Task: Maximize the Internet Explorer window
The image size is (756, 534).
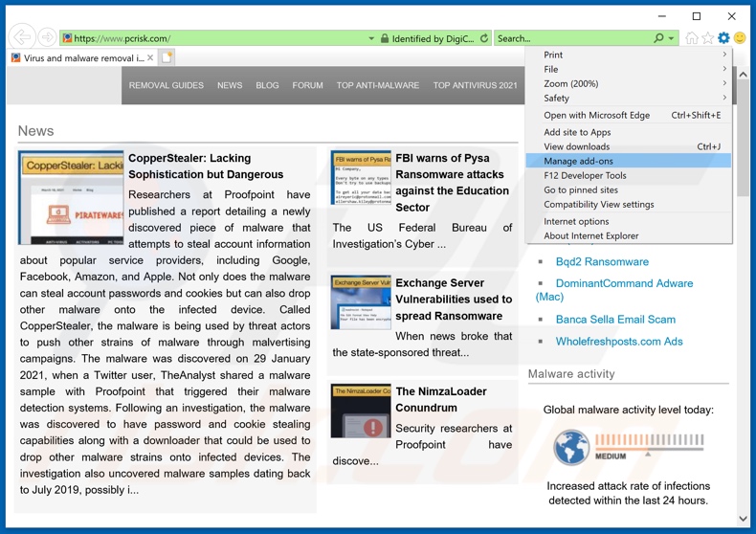Action: (x=697, y=16)
